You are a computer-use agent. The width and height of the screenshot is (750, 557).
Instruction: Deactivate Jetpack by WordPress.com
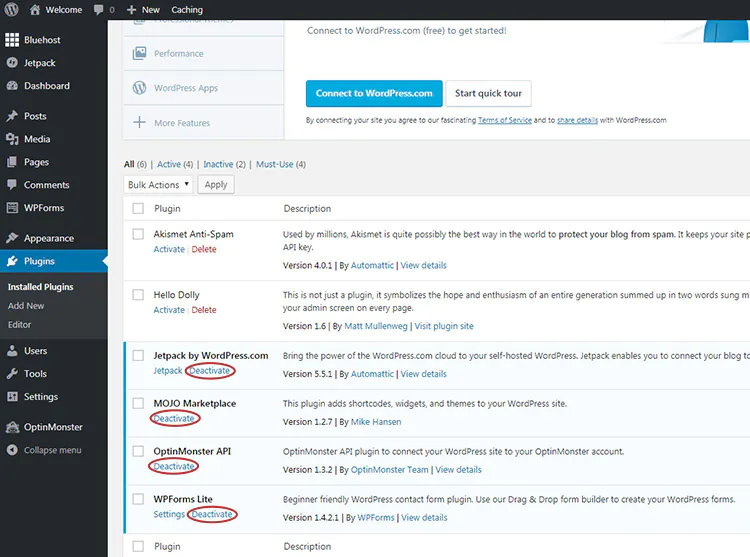coord(210,371)
